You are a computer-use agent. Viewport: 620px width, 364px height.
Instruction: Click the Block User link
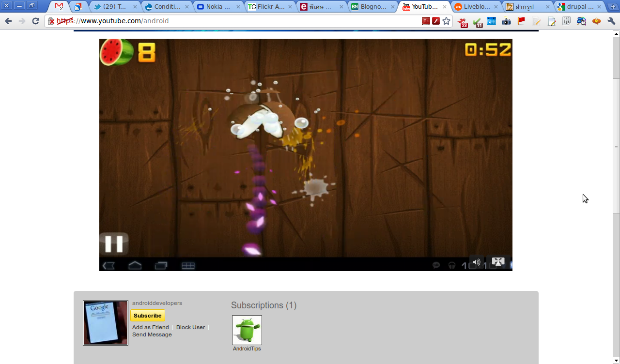coord(190,327)
